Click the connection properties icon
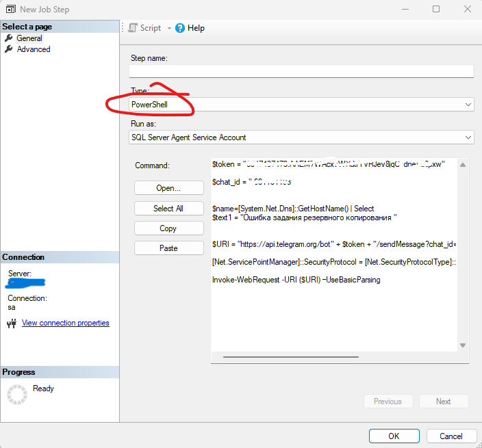This screenshot has width=482, height=448. 11,324
